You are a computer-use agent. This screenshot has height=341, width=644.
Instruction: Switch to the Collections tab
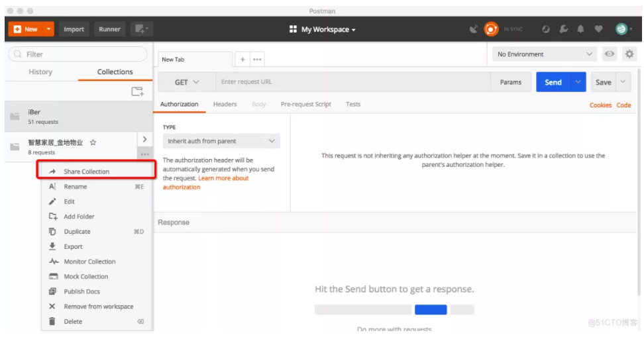(115, 72)
